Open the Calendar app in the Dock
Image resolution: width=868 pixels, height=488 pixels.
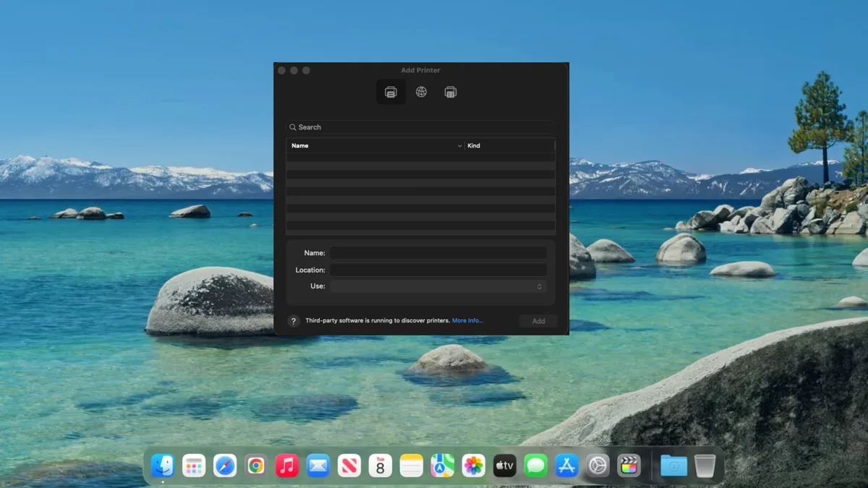380,466
